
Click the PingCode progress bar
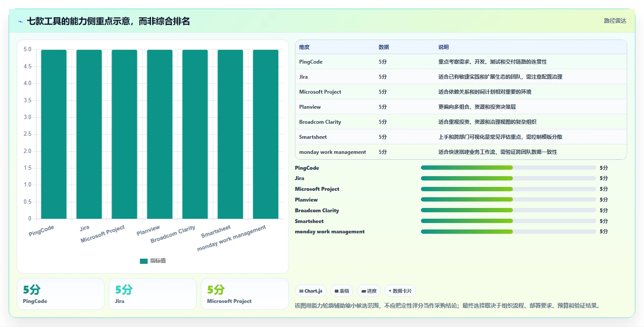click(508, 168)
